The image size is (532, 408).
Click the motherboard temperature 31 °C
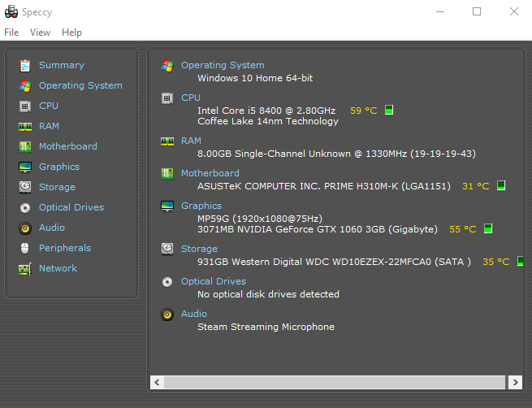click(x=476, y=186)
